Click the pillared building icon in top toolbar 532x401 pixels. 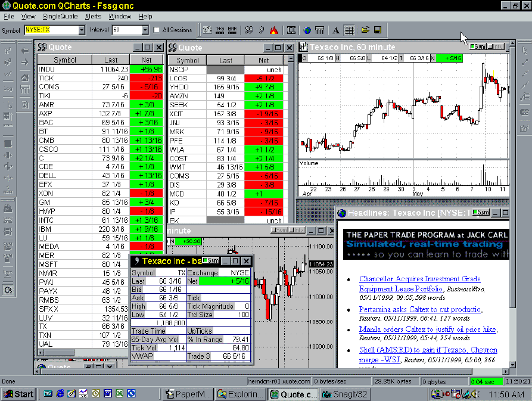pos(319,30)
